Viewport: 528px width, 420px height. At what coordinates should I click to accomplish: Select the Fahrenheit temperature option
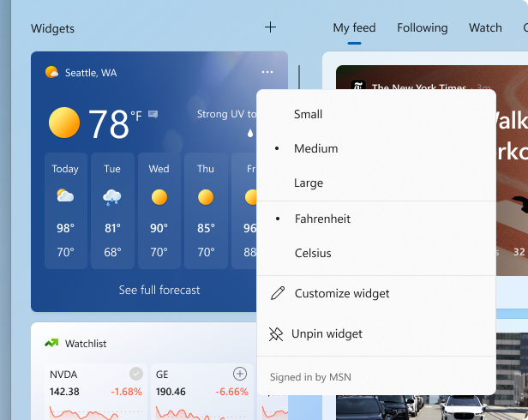tap(322, 219)
